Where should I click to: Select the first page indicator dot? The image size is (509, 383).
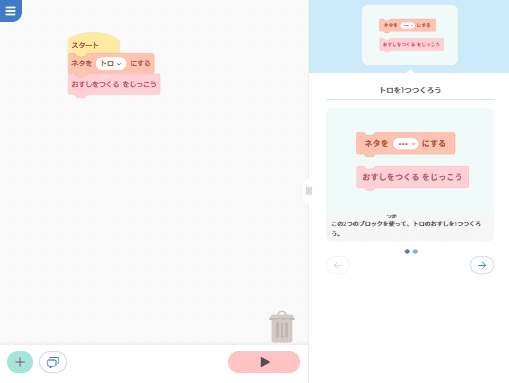click(407, 251)
